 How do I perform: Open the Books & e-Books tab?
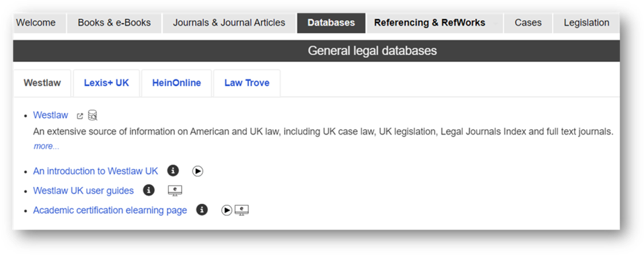coord(114,23)
